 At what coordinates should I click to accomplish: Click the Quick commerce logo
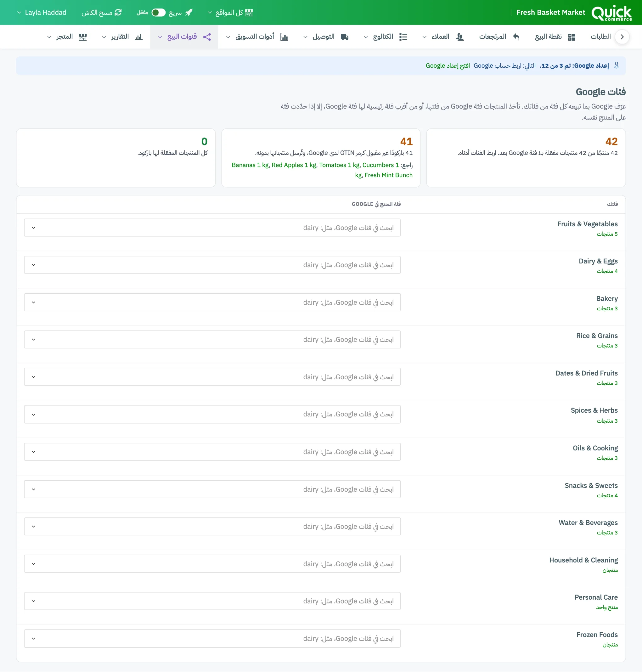[x=611, y=13]
